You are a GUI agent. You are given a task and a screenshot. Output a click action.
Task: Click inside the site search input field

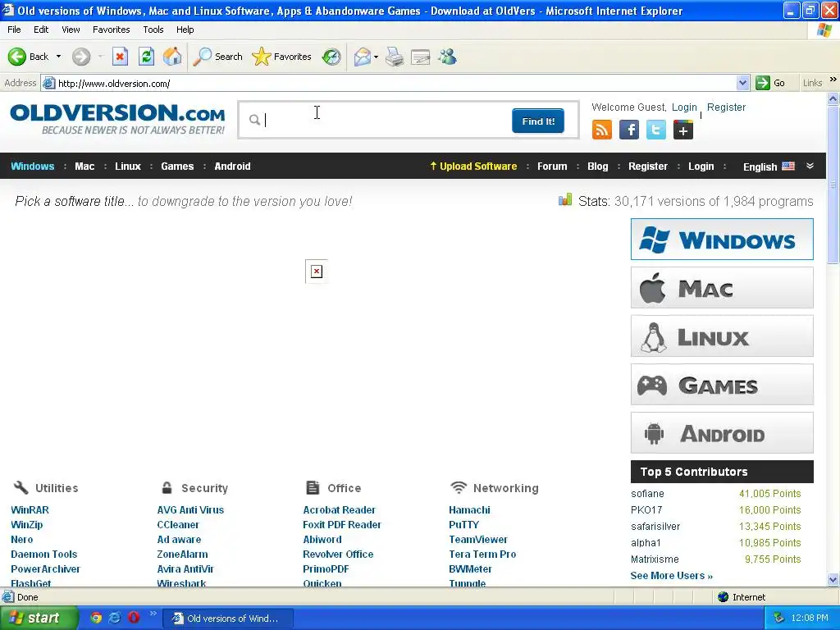[x=385, y=120]
